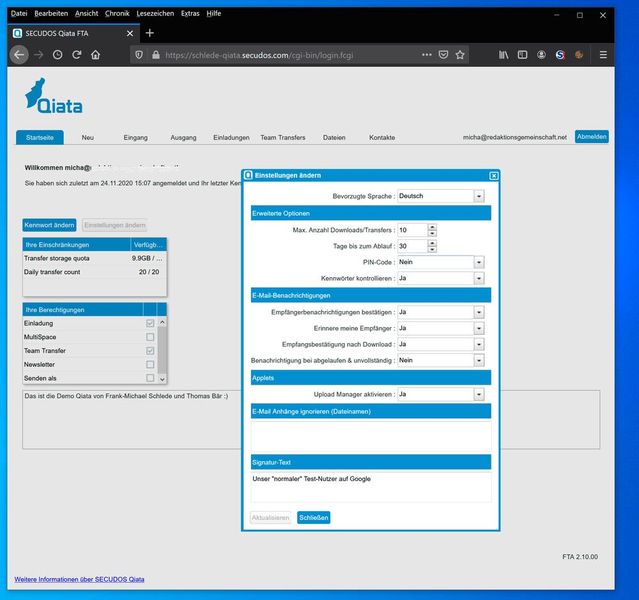Switch to the Team Transfers tab
The image size is (639, 600).
[283, 138]
